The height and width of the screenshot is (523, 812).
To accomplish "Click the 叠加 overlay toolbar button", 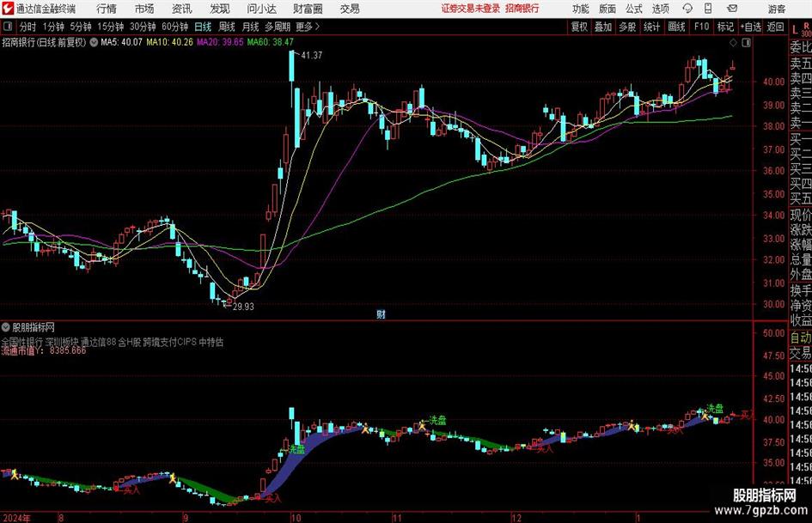I will (603, 27).
